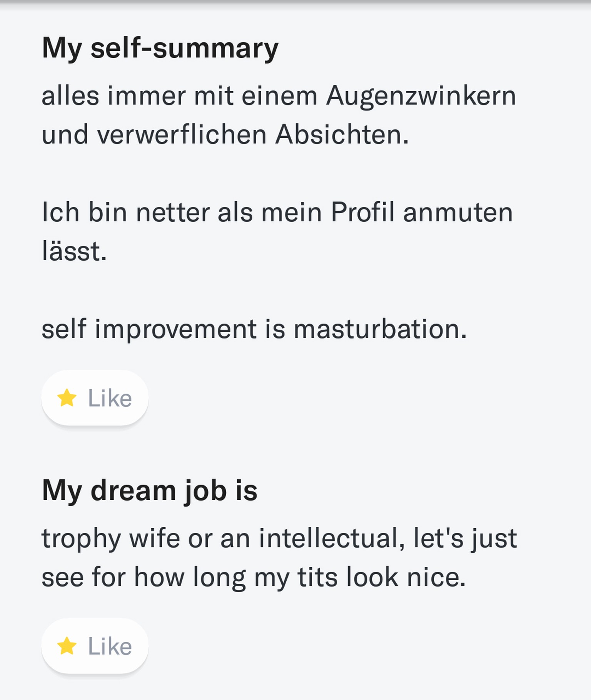Click the words "how long" in the answer
Image resolution: width=591 pixels, height=700 pixels.
click(x=189, y=577)
